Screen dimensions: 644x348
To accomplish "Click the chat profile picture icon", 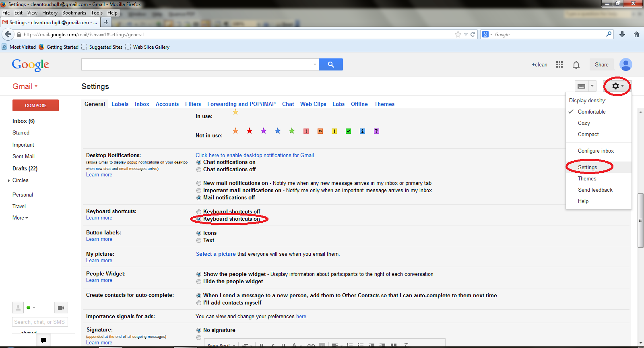I will point(18,308).
